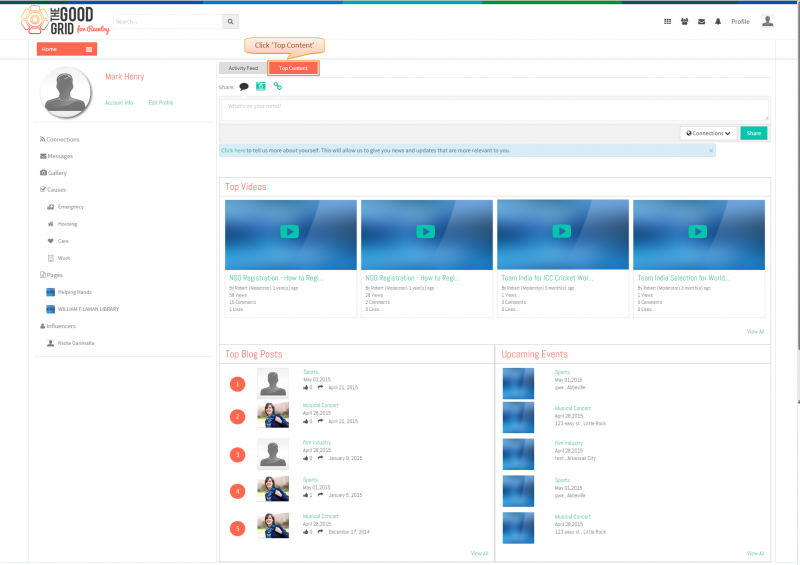The image size is (800, 565).
Task: Click the notifications bell icon
Action: tap(718, 21)
